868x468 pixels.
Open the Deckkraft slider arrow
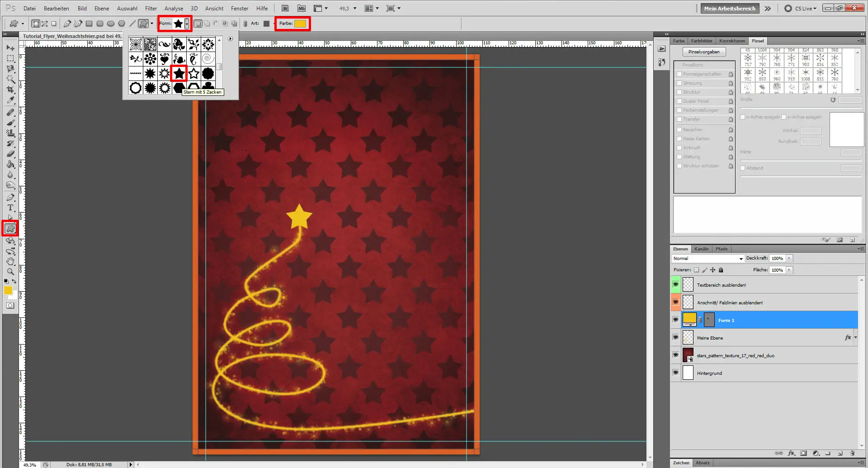[789, 258]
